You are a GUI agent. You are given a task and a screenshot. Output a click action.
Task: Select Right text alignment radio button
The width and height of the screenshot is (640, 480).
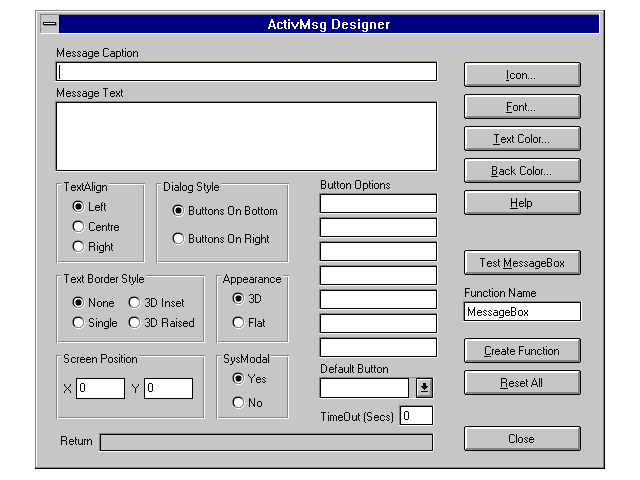78,247
